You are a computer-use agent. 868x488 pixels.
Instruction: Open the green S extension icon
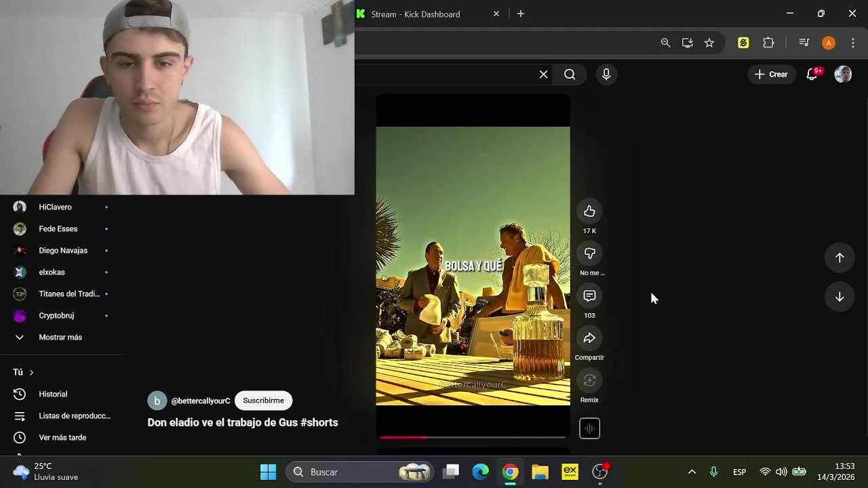click(x=743, y=43)
